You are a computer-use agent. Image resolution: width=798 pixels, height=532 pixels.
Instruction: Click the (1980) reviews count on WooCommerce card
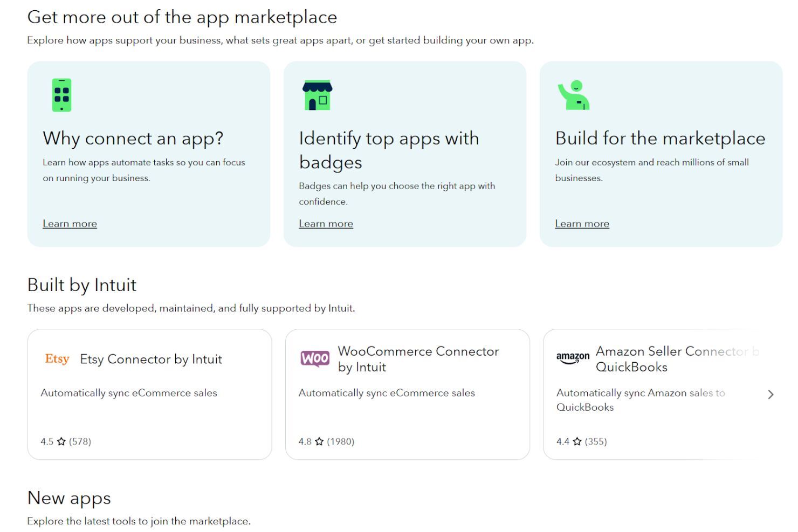click(340, 441)
